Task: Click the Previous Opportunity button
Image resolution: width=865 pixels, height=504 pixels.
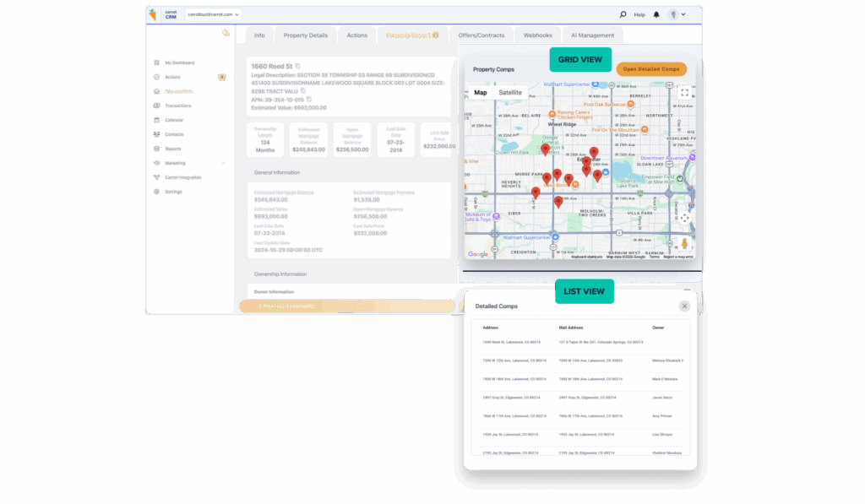Action: coord(287,306)
